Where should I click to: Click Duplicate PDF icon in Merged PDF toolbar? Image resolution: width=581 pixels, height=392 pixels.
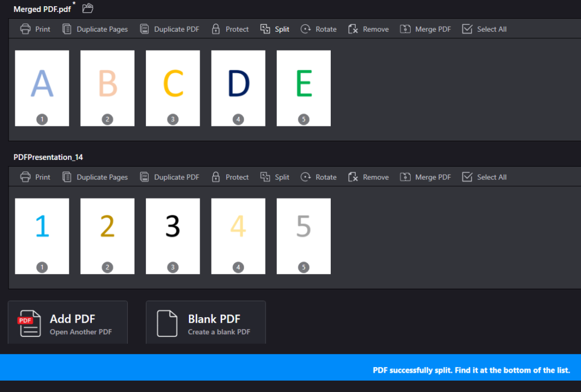[144, 29]
